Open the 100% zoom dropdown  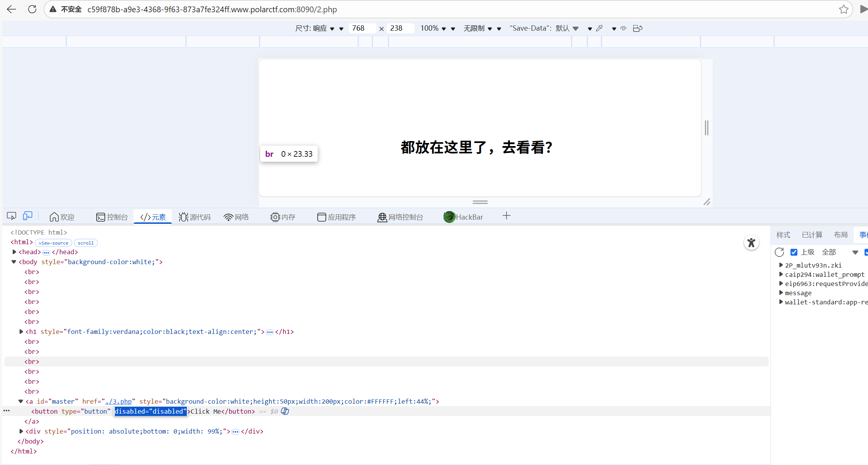coord(433,28)
